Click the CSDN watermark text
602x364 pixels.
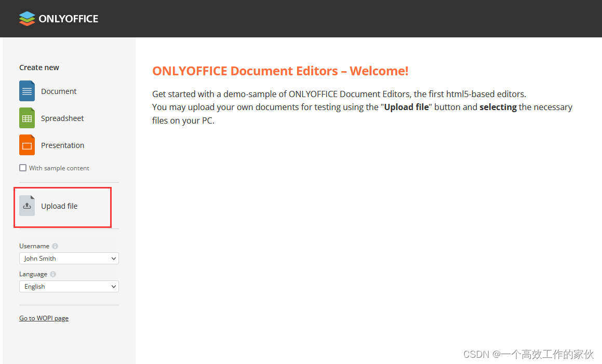pyautogui.click(x=528, y=354)
